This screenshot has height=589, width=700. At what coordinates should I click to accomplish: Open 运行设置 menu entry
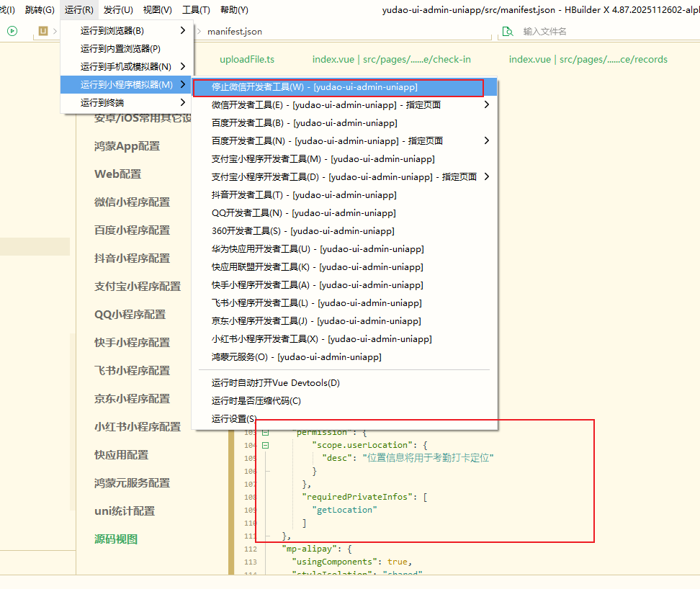[x=233, y=419]
